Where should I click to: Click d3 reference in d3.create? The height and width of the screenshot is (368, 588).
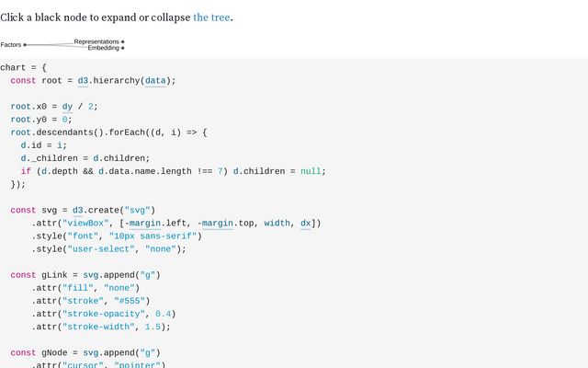coord(77,211)
